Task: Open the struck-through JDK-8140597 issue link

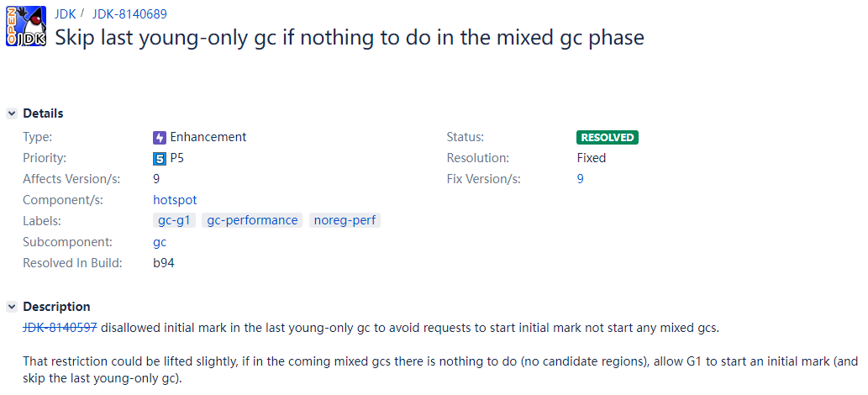Action: pos(60,328)
